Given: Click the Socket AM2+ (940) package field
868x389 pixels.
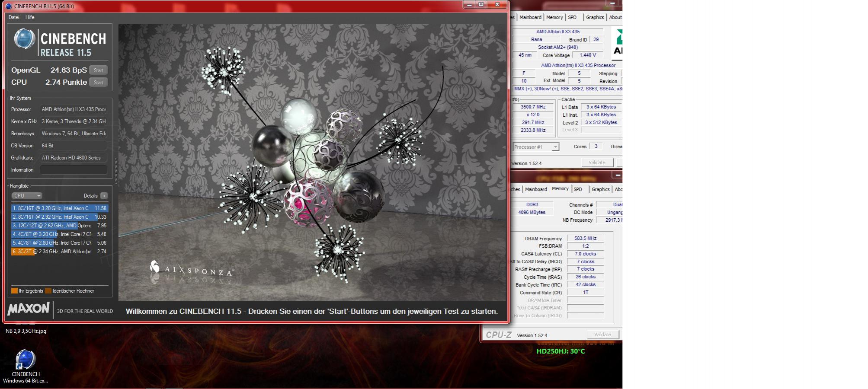Looking at the screenshot, I should pos(558,47).
